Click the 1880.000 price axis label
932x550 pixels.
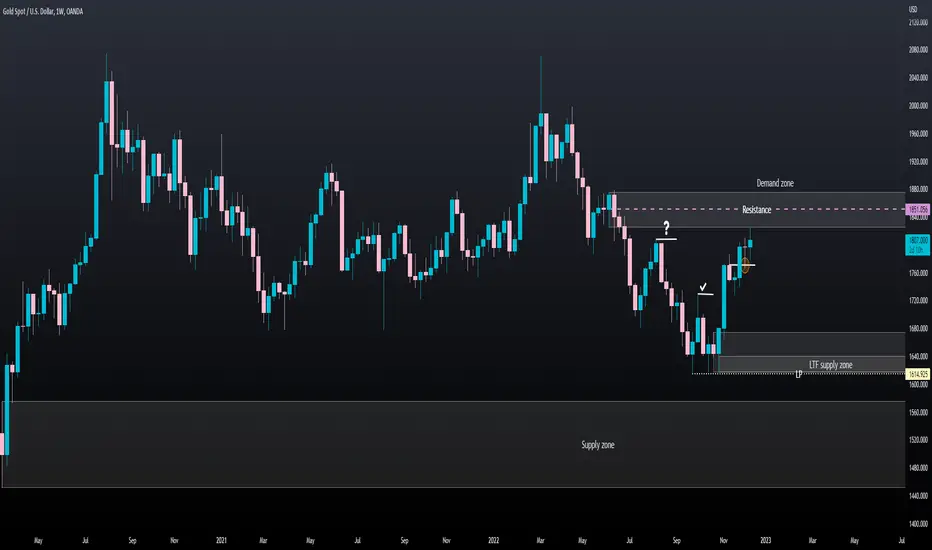[918, 189]
